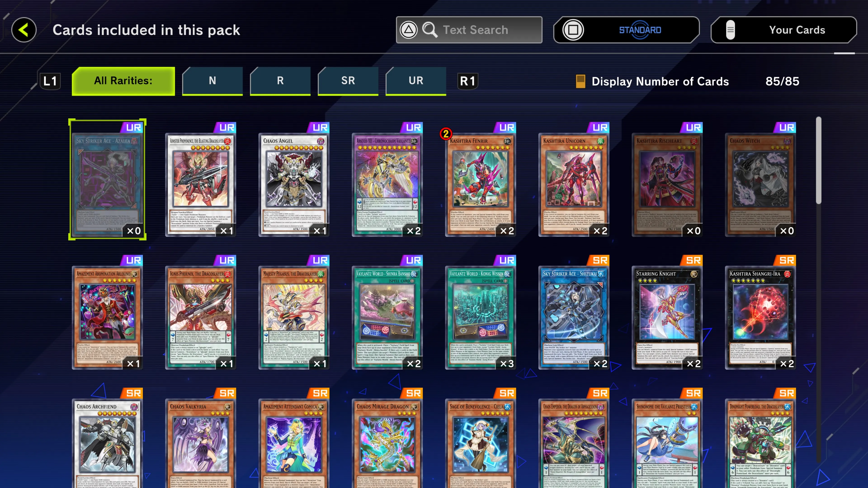Click the R1 shoulder button icon

point(468,81)
